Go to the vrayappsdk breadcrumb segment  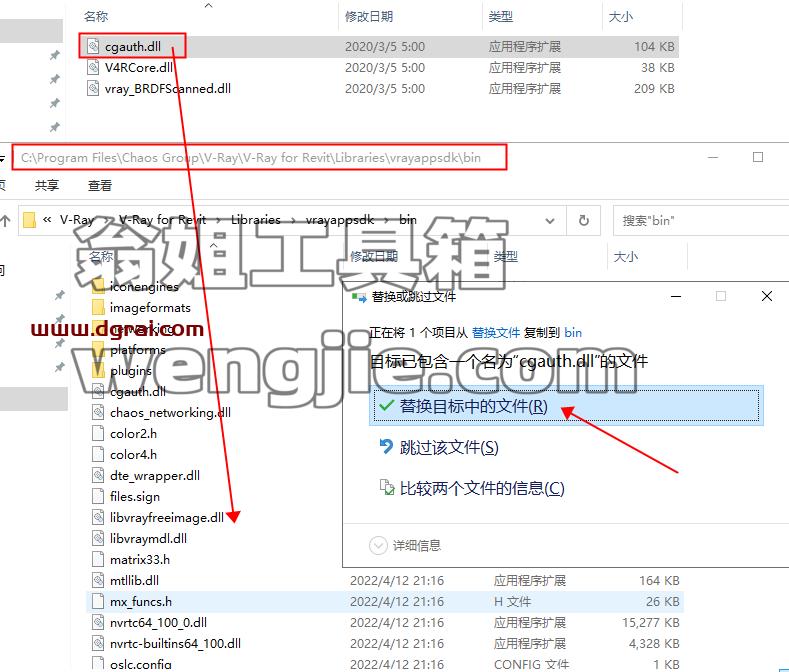coord(340,220)
